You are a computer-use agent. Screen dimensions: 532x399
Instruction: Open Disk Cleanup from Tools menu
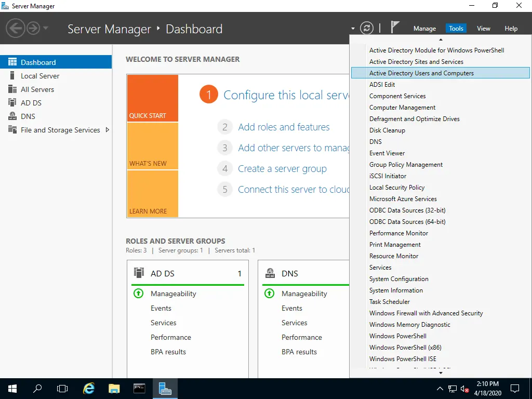point(441,130)
